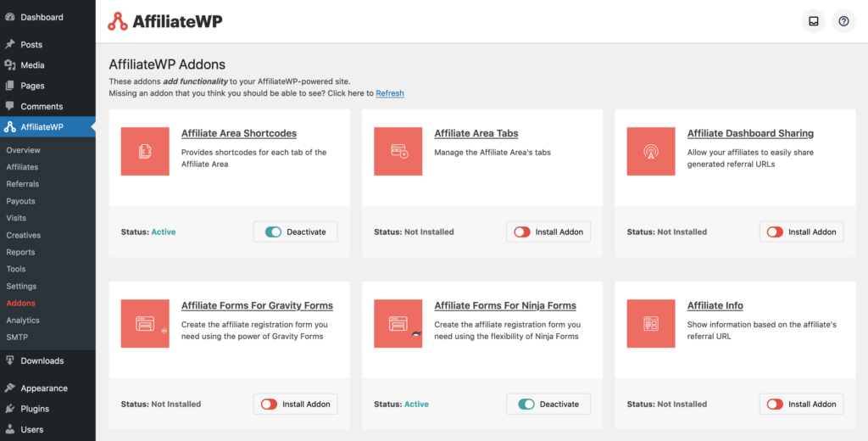
Task: Toggle off Affiliate Area Shortcodes switch
Action: pos(273,232)
